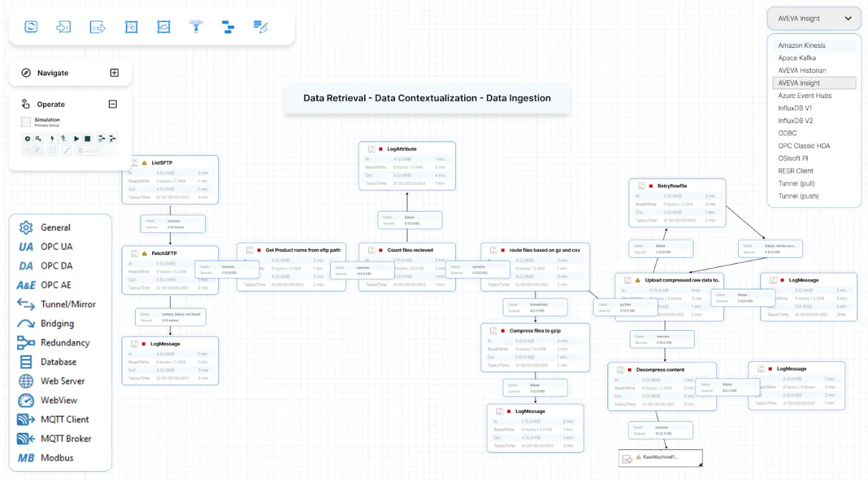Select Tunnel (push) option
868x480 pixels.
(x=815, y=196)
